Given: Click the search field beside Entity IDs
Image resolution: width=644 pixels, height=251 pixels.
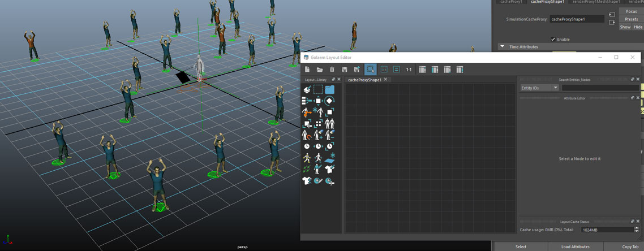Looking at the screenshot, I should 600,88.
